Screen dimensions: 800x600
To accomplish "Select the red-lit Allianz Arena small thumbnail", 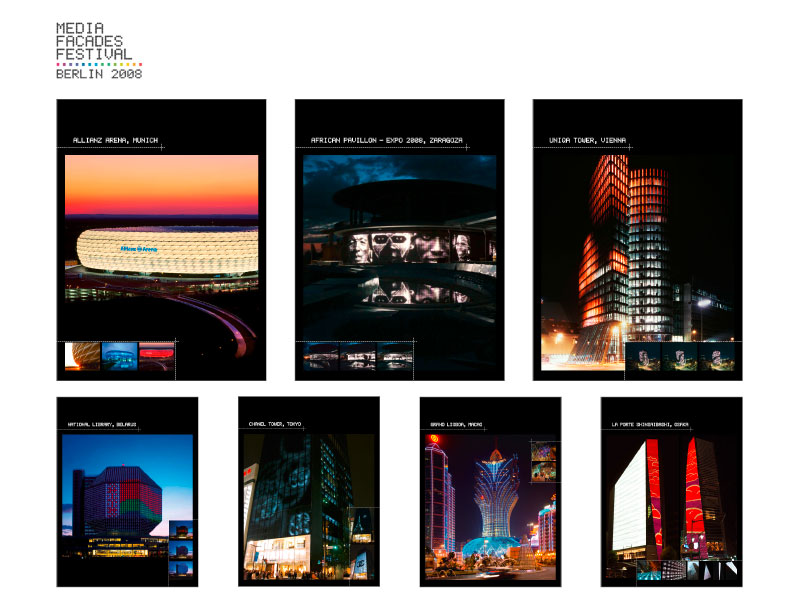I will click(x=156, y=357).
